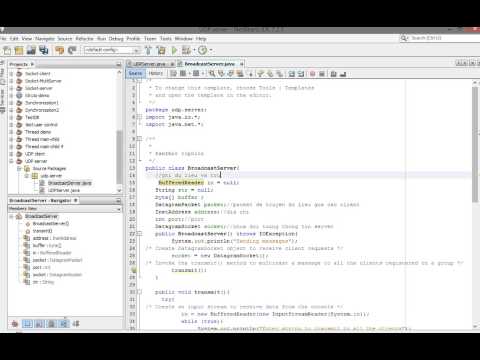The width and height of the screenshot is (480, 360).
Task: Select the port field in Navigator
Action: [x=41, y=268]
